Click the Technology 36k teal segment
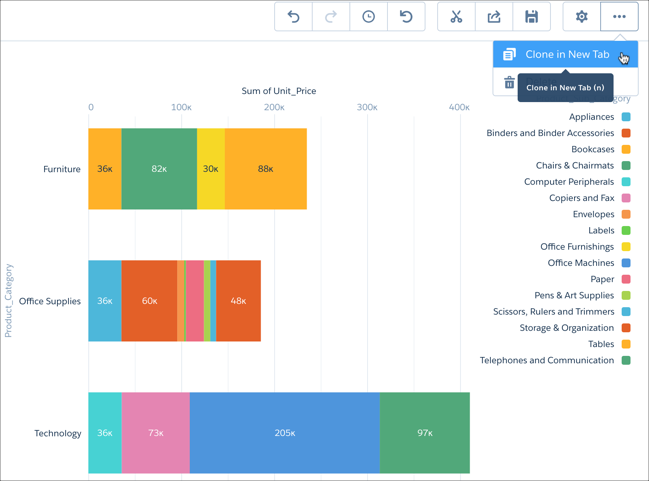This screenshot has height=481, width=649. [x=105, y=433]
